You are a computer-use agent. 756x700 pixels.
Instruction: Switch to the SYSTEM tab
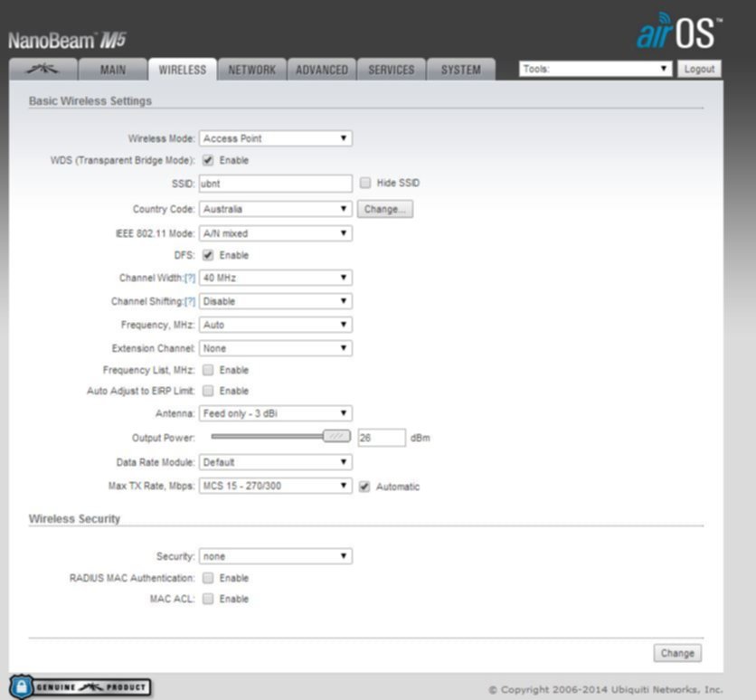point(461,70)
